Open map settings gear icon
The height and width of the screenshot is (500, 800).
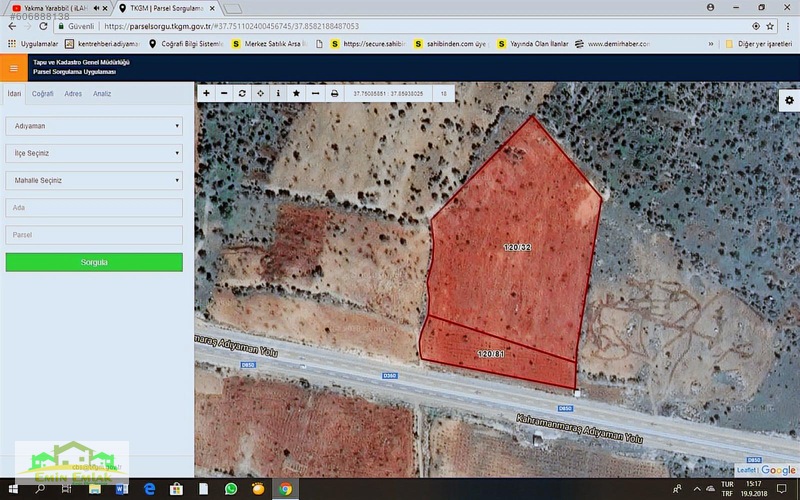(789, 100)
